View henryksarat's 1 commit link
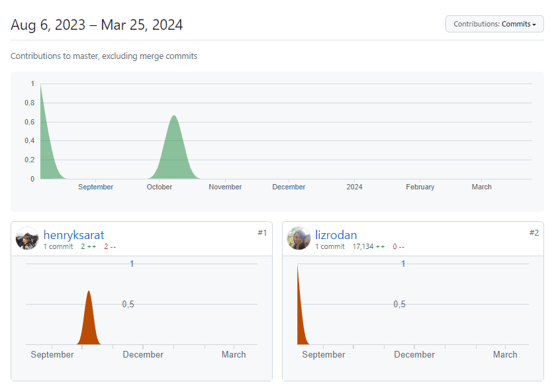 point(58,247)
